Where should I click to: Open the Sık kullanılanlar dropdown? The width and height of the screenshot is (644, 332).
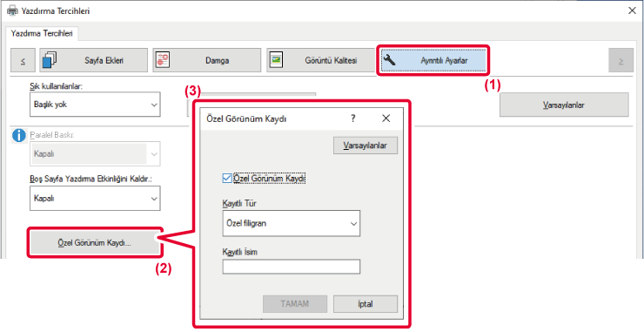(95, 105)
